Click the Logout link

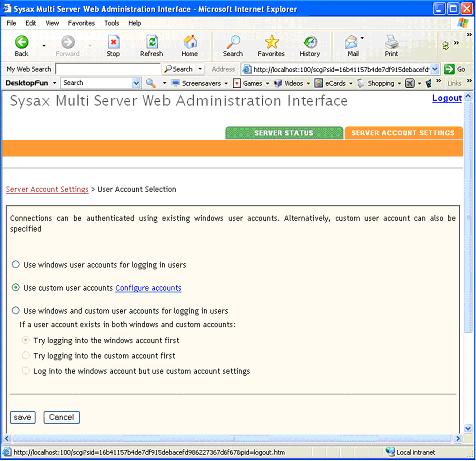(447, 98)
